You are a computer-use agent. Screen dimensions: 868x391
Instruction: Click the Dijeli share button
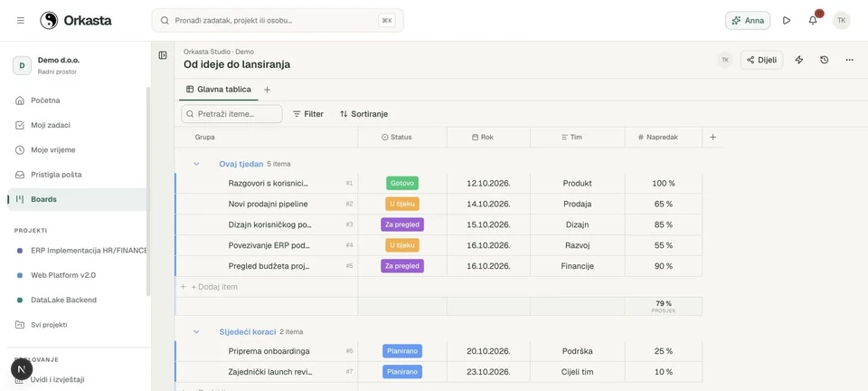tap(761, 60)
